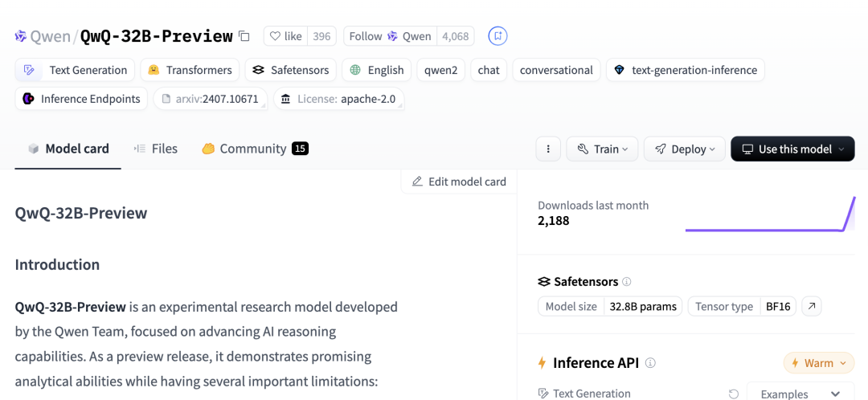Select the conversational tag
Viewport: 868px width, 400px height.
click(x=556, y=70)
